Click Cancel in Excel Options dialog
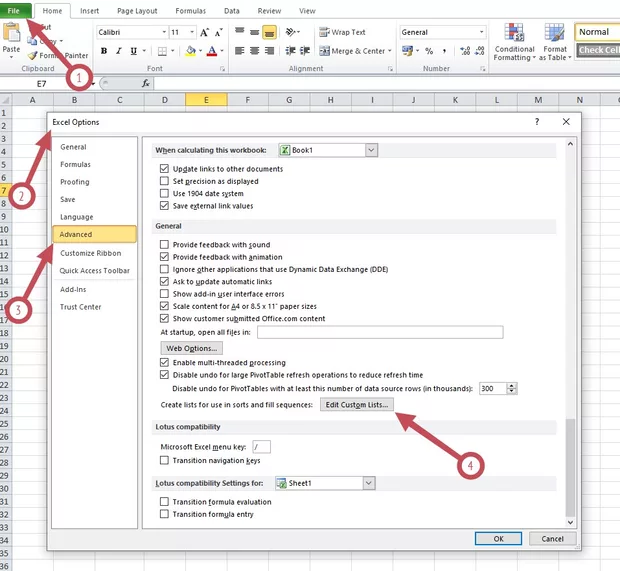This screenshot has width=620, height=571. 552,539
